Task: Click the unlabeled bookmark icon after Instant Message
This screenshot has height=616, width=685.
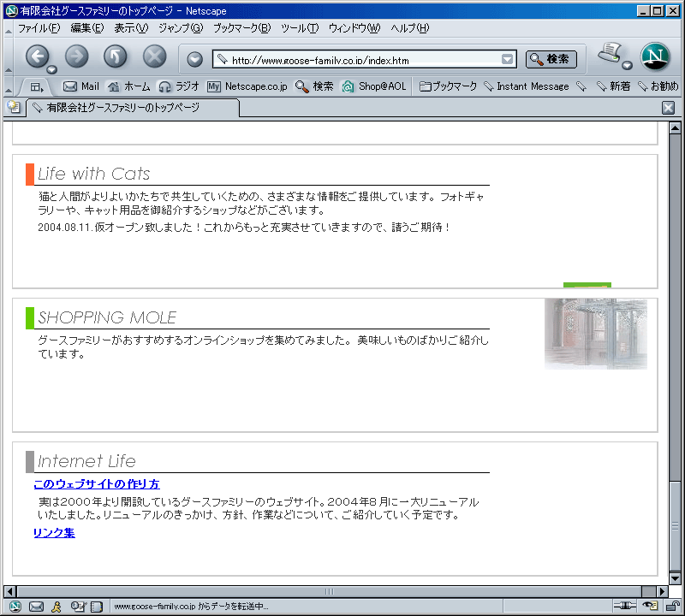Action: point(581,86)
